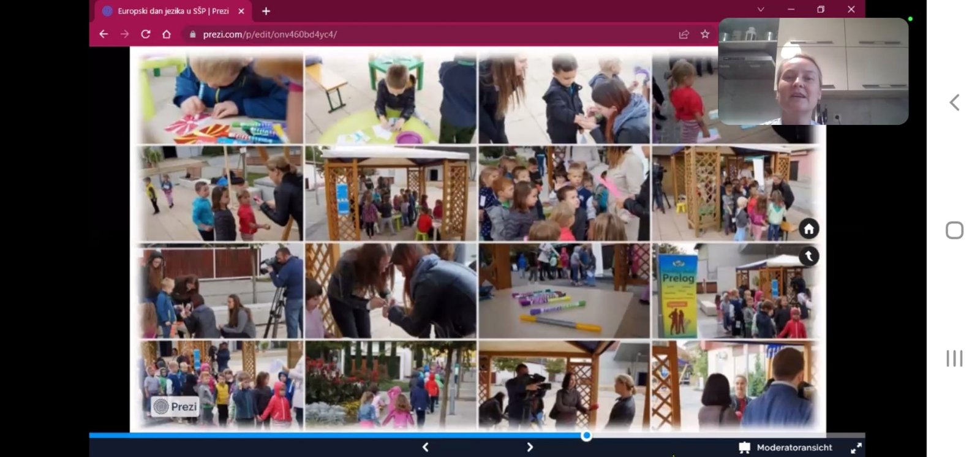Click the share page icon
The width and height of the screenshot is (980, 457).
pyautogui.click(x=684, y=34)
